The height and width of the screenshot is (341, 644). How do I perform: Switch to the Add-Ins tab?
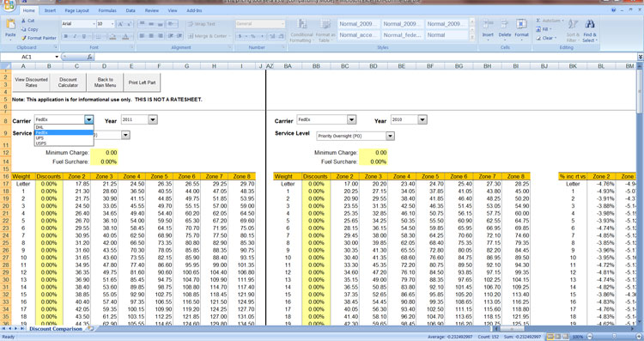[194, 10]
